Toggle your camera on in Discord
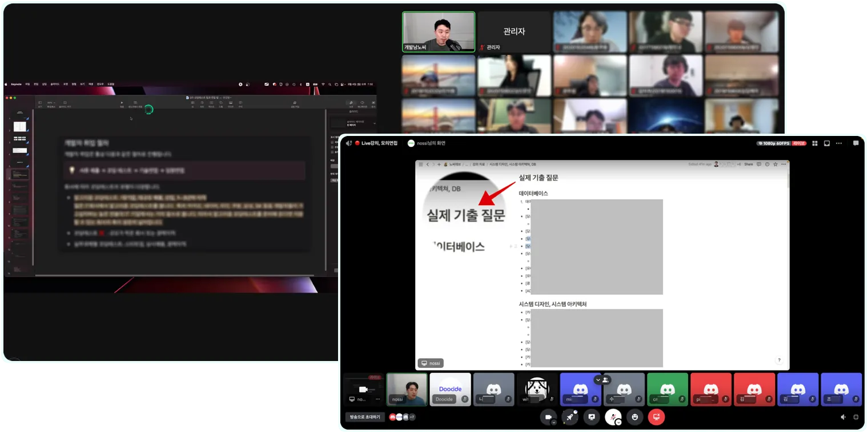The width and height of the screenshot is (868, 433). (548, 416)
